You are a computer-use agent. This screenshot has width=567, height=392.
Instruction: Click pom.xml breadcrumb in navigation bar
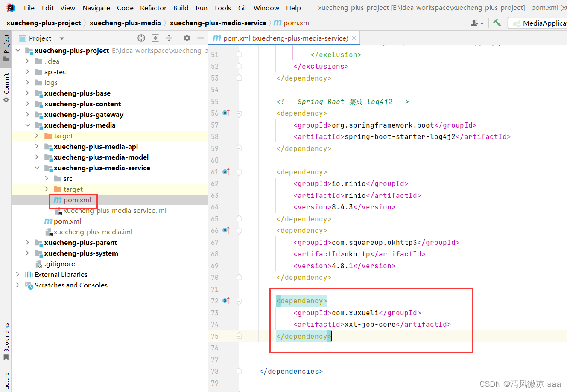tap(292, 23)
